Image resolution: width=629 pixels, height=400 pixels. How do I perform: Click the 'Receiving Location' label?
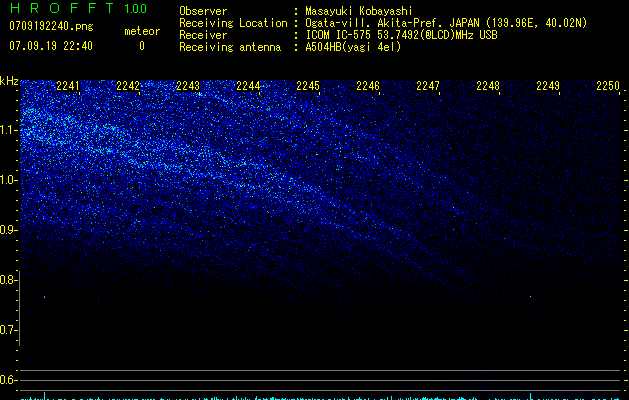(x=233, y=23)
